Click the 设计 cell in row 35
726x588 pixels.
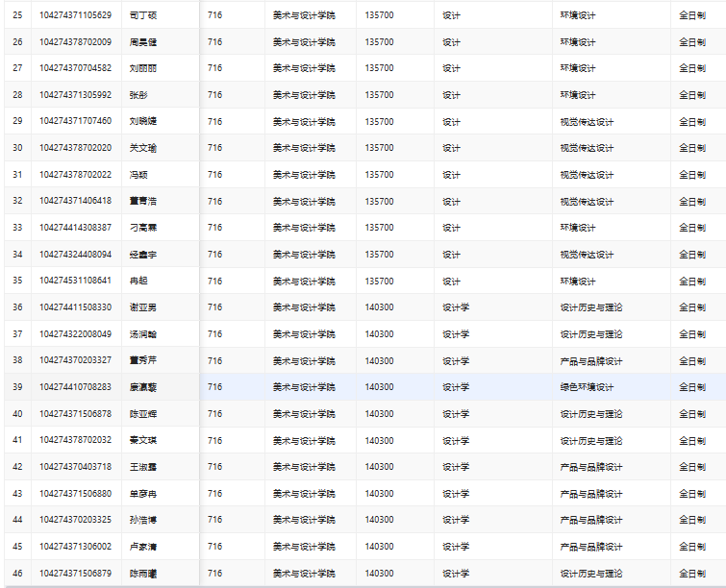tap(451, 281)
